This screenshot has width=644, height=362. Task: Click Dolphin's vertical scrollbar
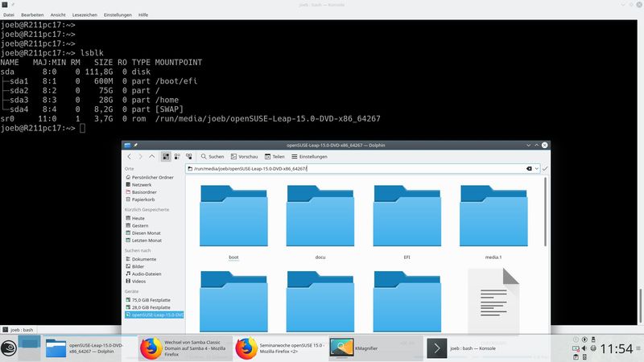pyautogui.click(x=546, y=212)
